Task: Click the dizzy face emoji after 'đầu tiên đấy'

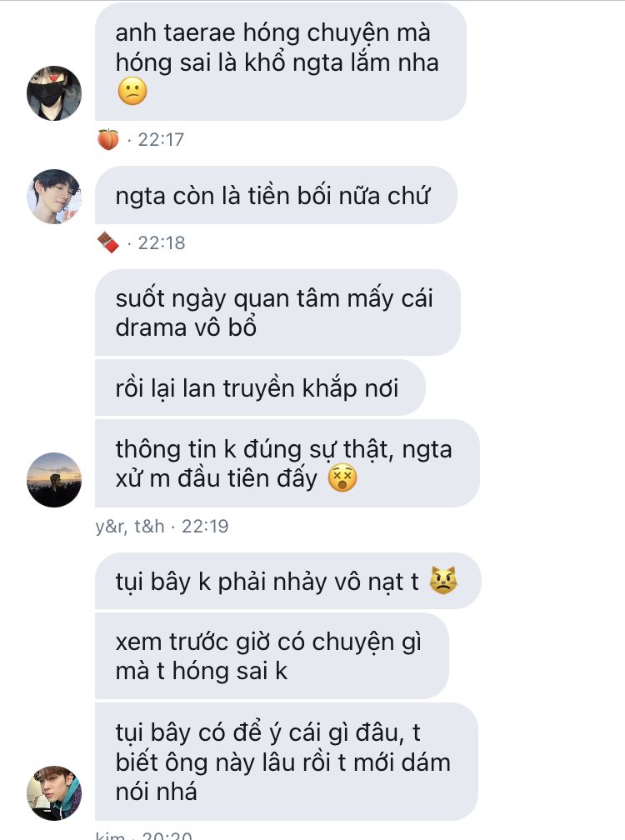Action: click(342, 478)
